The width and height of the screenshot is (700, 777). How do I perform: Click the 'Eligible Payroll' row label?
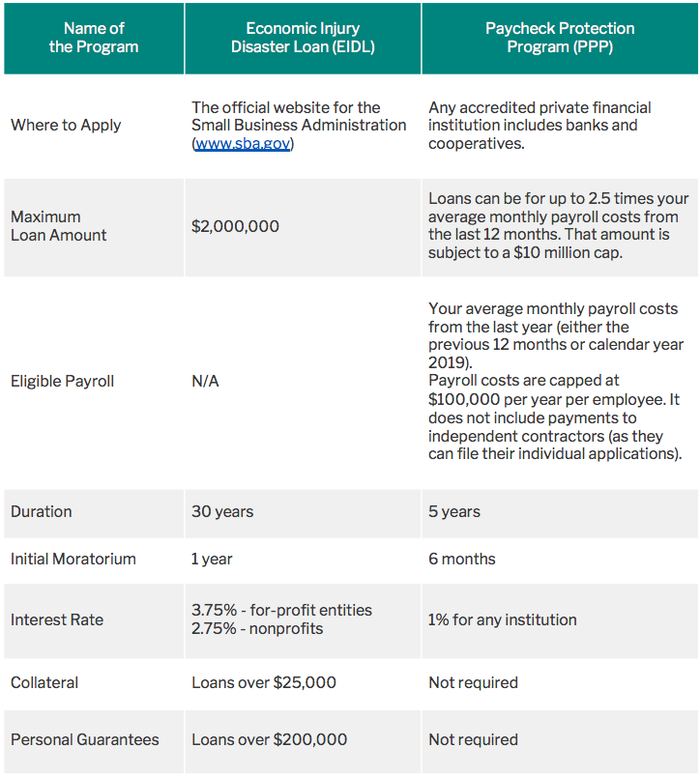point(63,381)
